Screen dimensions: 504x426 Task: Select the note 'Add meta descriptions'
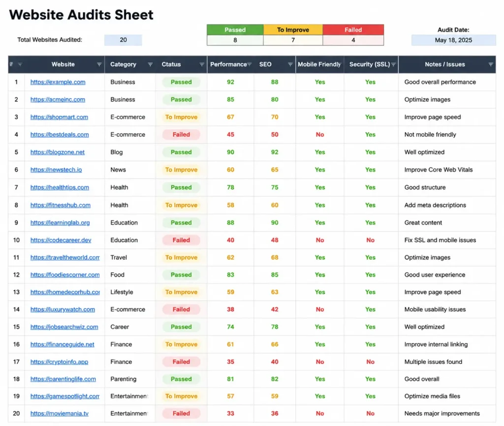(435, 205)
